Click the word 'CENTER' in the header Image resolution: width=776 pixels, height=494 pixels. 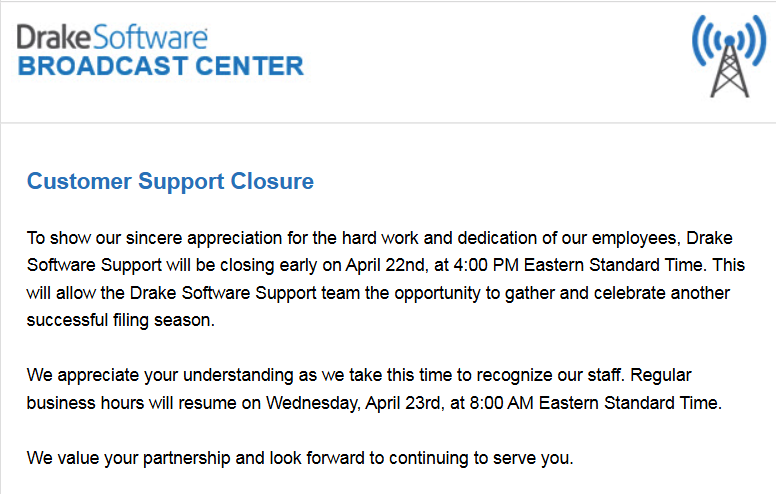249,66
